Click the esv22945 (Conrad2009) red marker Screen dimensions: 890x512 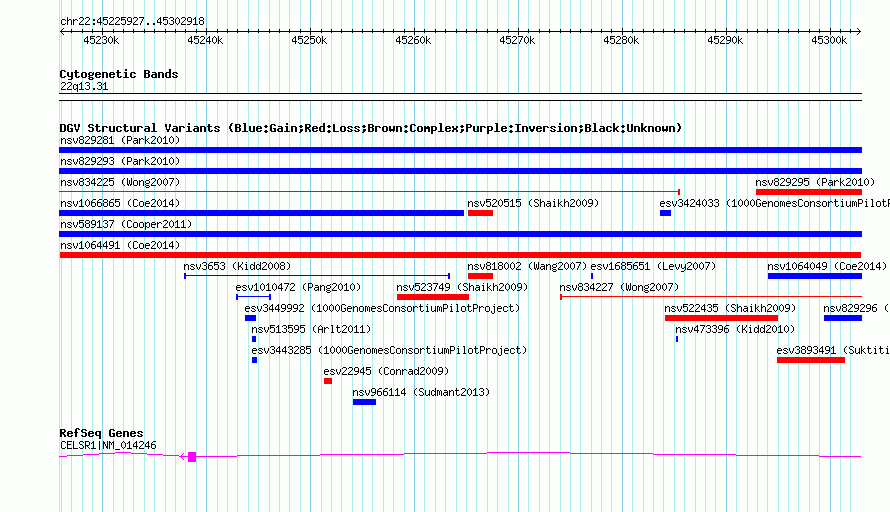pos(328,381)
